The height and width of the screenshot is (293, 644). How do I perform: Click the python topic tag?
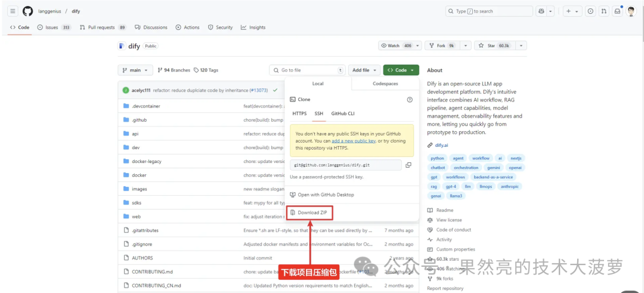(x=438, y=158)
